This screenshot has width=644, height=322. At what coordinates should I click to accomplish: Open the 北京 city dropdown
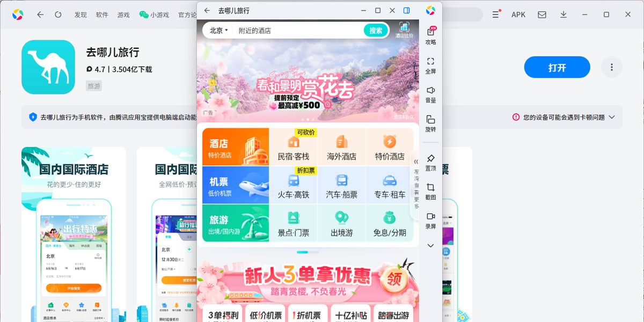[x=218, y=31]
